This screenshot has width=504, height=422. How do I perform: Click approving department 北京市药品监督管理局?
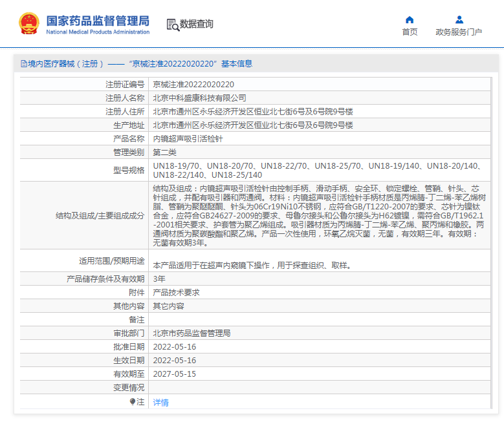pyautogui.click(x=192, y=333)
